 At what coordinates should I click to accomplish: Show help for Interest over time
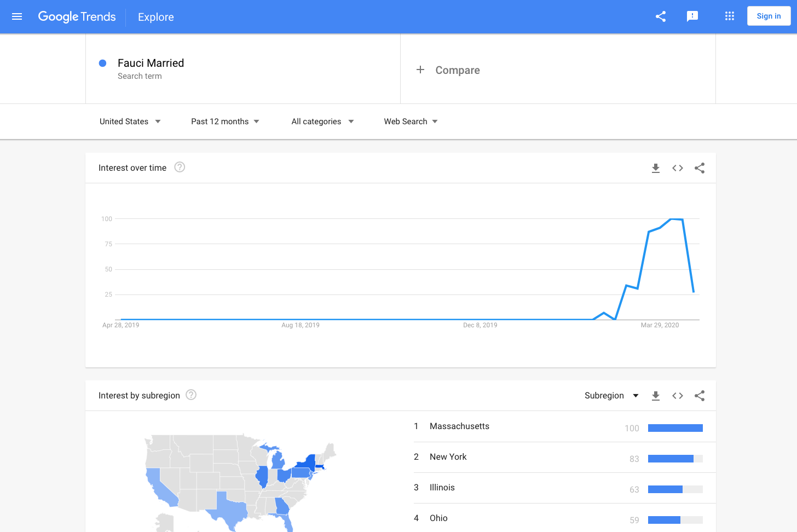click(x=180, y=167)
